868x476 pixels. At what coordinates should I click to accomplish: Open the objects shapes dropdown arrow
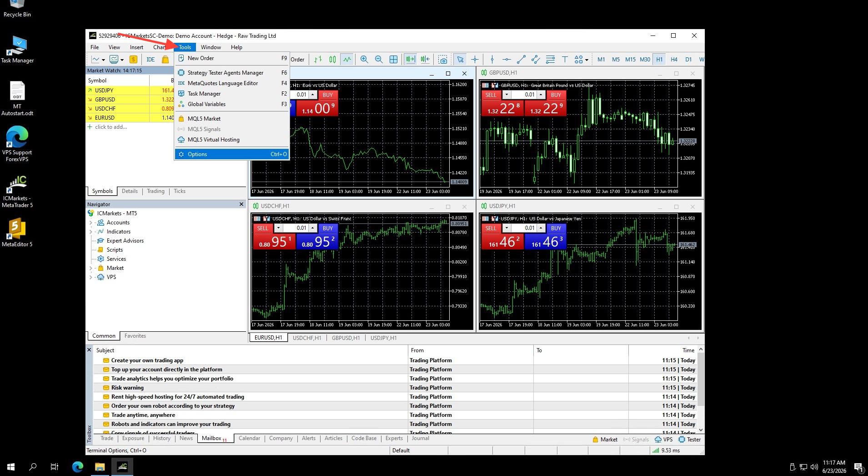(587, 60)
